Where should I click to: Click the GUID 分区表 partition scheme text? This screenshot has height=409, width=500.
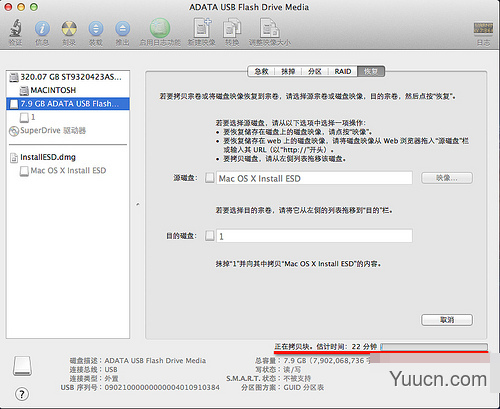pos(304,388)
